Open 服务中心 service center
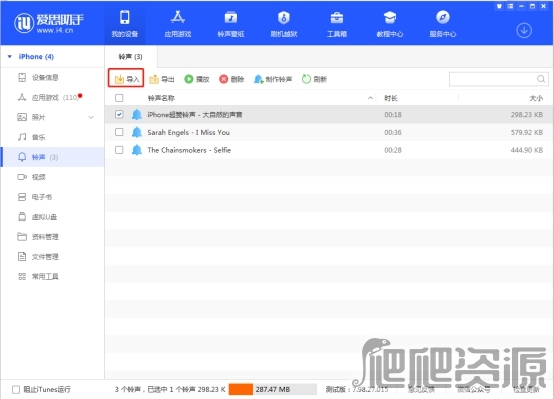554x399 pixels. (443, 23)
